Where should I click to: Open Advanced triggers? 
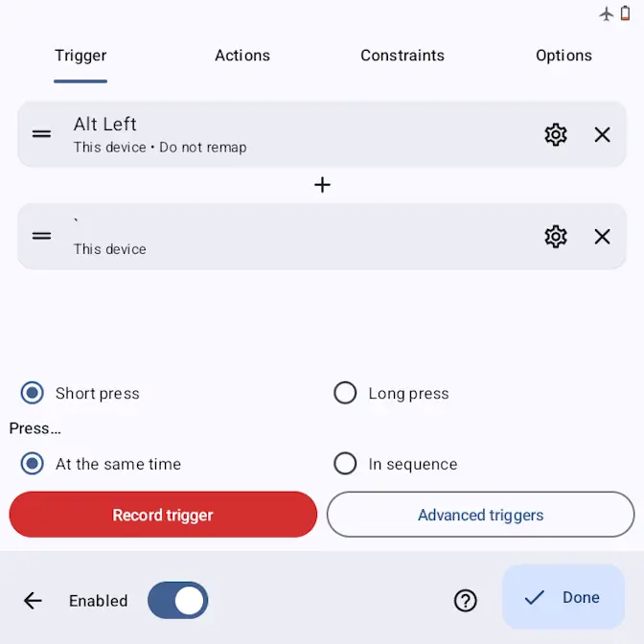[x=480, y=515]
